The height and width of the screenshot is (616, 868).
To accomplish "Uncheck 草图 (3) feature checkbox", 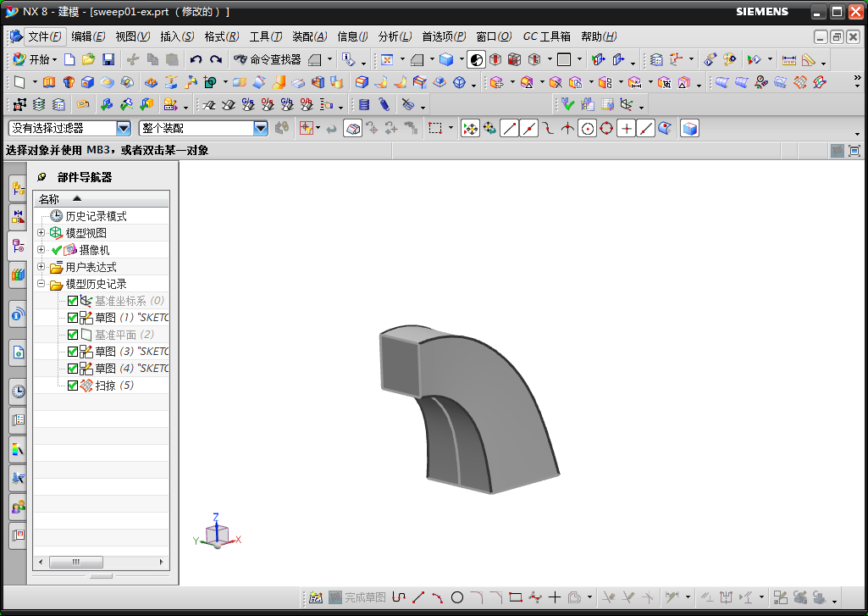I will [73, 352].
